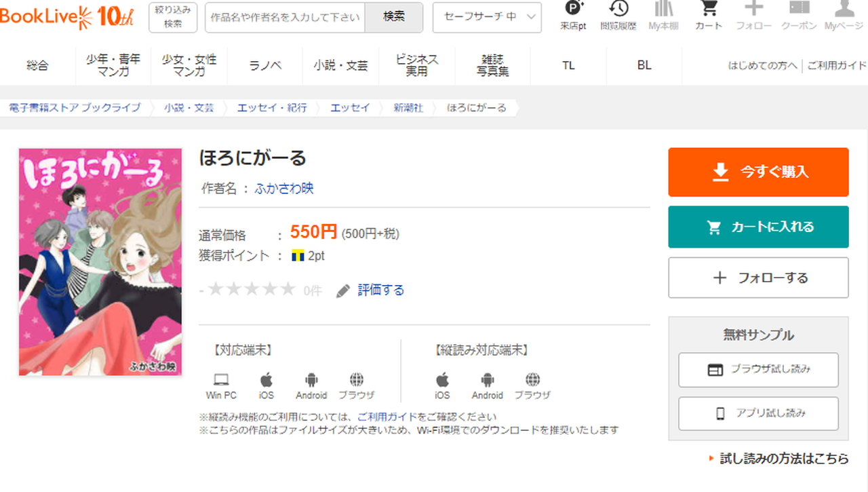868x492 pixels.
Task: Click the ほろにがーる book cover thumbnail
Action: [100, 262]
